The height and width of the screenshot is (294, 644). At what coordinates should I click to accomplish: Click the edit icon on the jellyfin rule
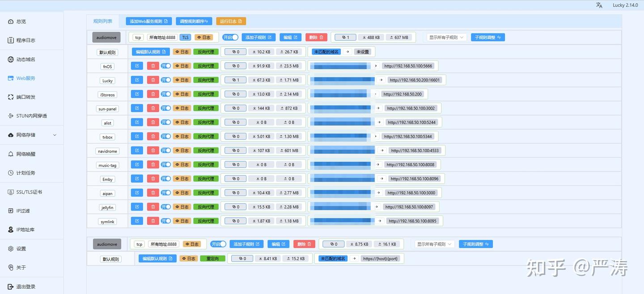[x=136, y=206]
